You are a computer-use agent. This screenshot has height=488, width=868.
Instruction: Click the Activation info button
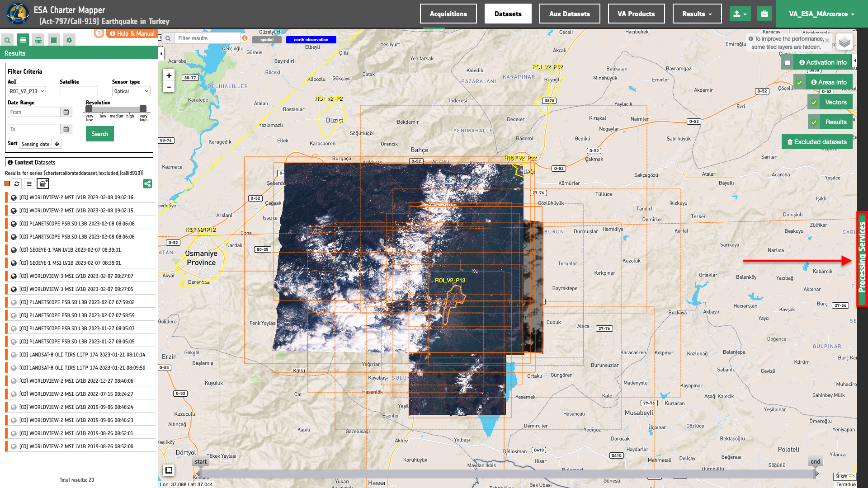(823, 63)
